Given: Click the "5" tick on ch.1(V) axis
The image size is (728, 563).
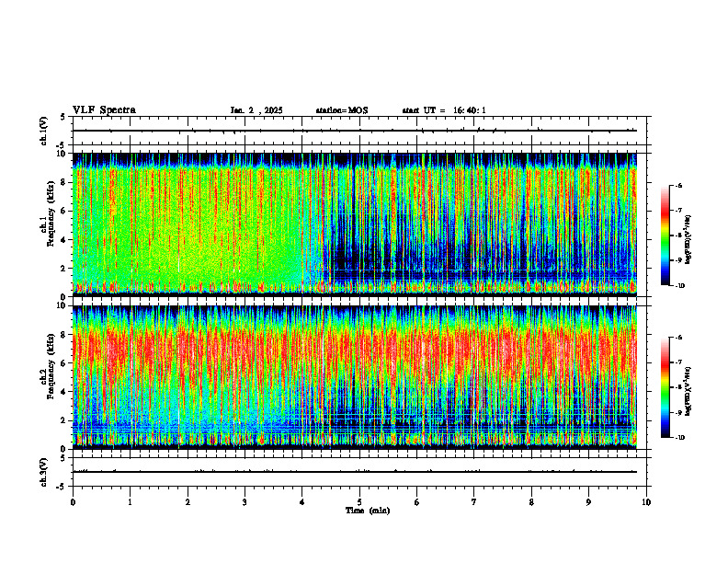Looking at the screenshot, I should 63,117.
